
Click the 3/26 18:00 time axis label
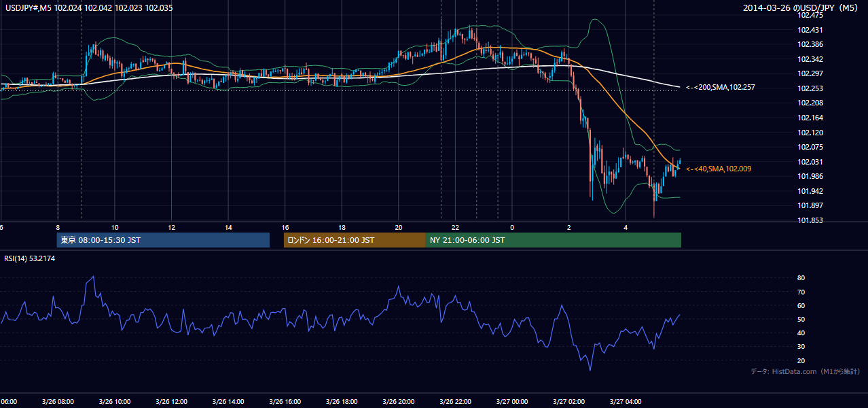click(342, 402)
